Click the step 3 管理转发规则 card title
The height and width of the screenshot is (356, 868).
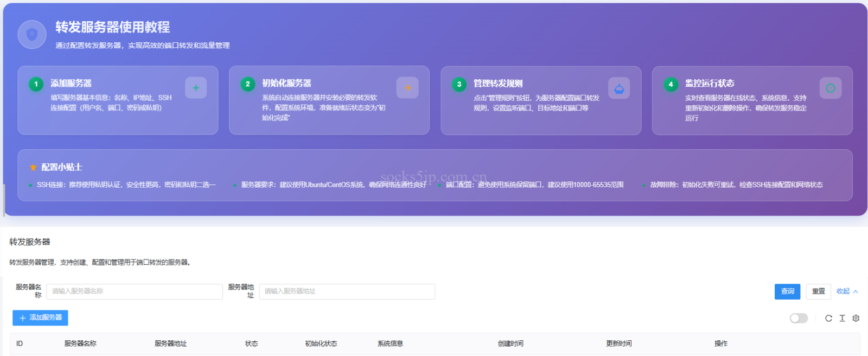click(x=498, y=83)
